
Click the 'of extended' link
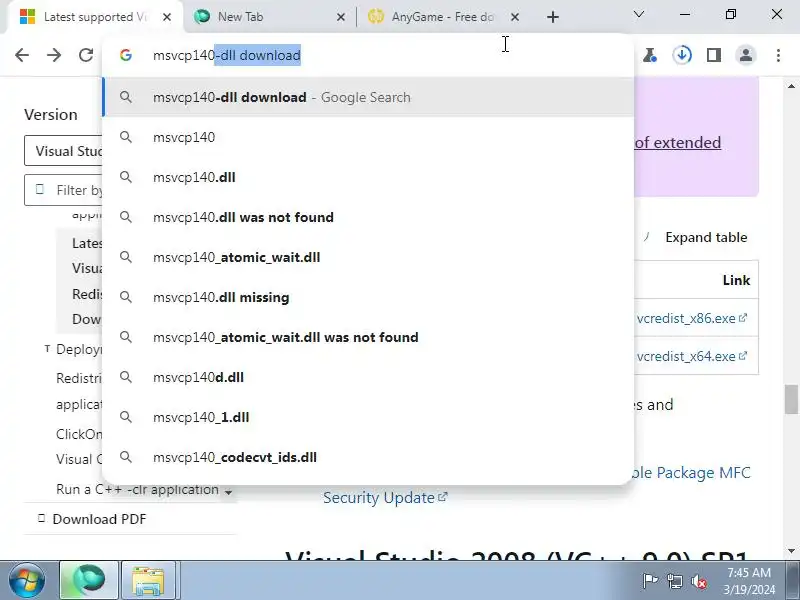tap(678, 142)
